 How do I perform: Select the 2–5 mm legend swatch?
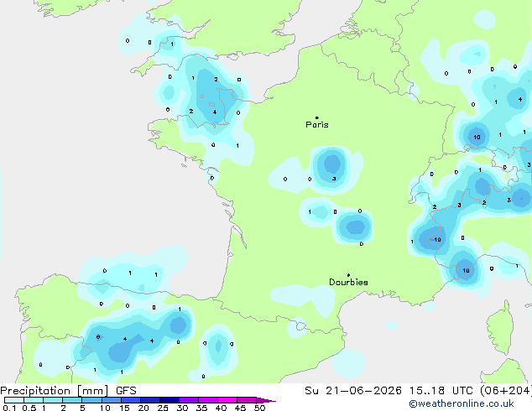pos(72,400)
